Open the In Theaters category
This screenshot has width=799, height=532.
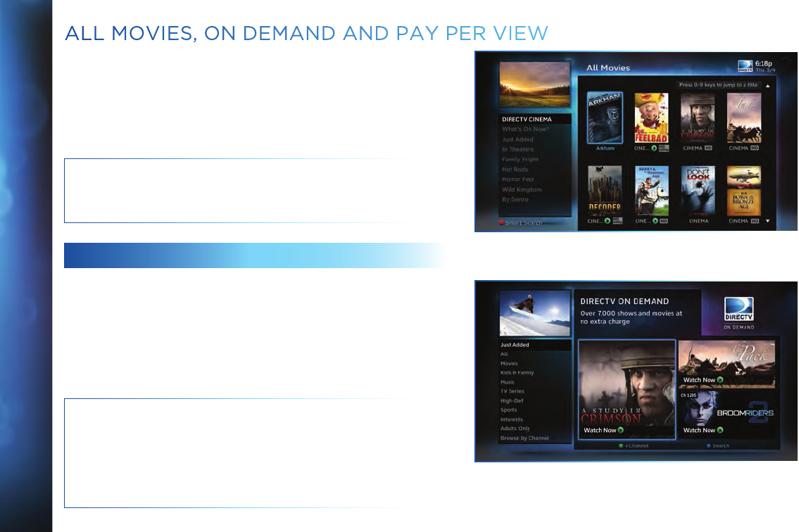(x=517, y=149)
